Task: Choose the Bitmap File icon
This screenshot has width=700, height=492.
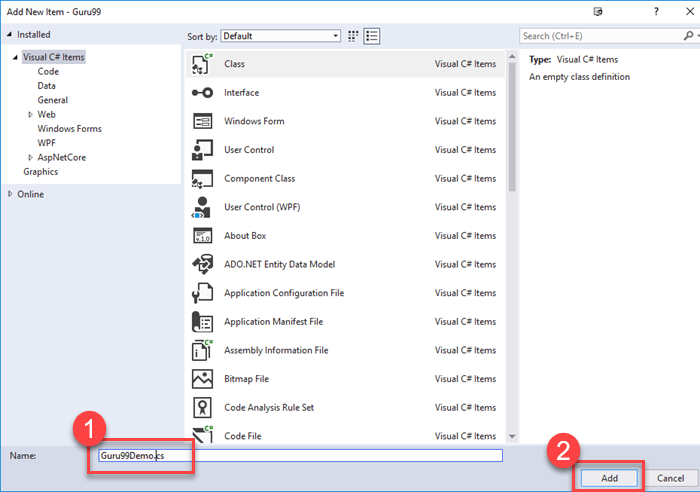Action: coord(202,379)
